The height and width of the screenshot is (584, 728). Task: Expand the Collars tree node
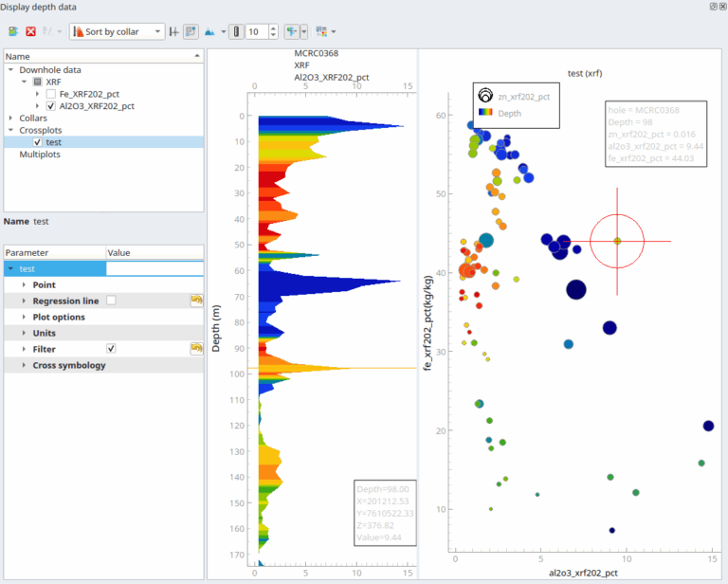tap(10, 119)
